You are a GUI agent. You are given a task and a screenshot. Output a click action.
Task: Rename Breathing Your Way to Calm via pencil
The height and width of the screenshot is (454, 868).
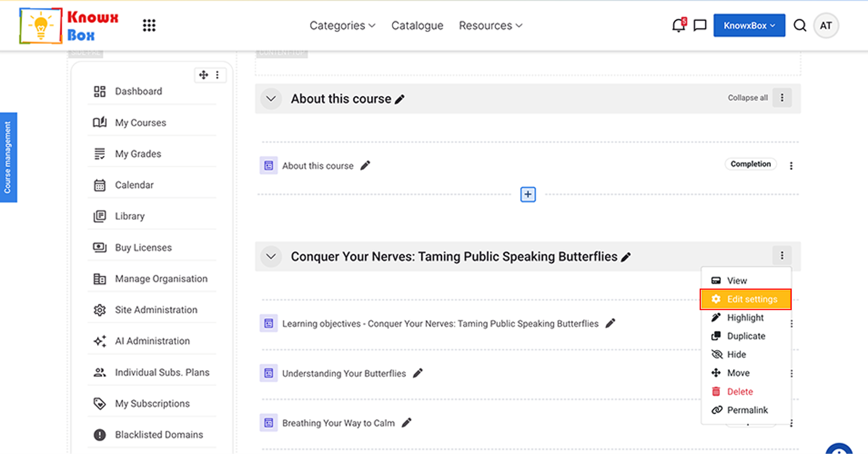[407, 423]
